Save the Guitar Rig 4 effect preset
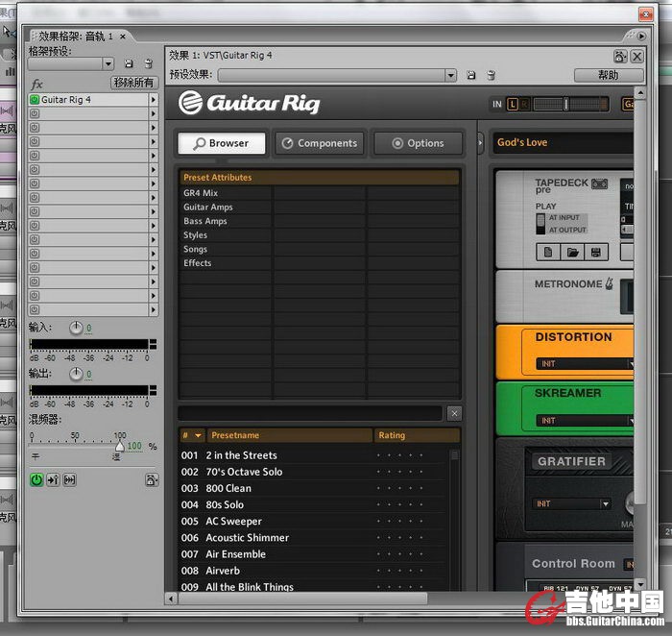The height and width of the screenshot is (636, 672). pyautogui.click(x=471, y=76)
